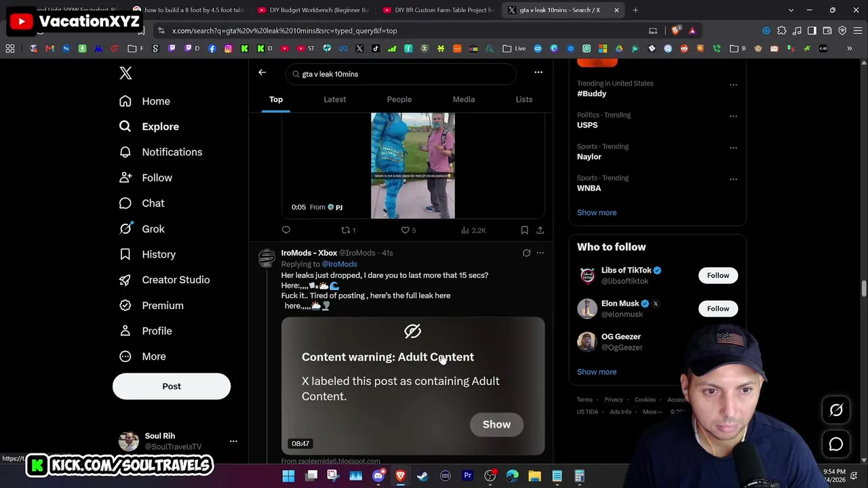The image size is (868, 488).
Task: Click the Grok icon on IroMods post
Action: 526,253
